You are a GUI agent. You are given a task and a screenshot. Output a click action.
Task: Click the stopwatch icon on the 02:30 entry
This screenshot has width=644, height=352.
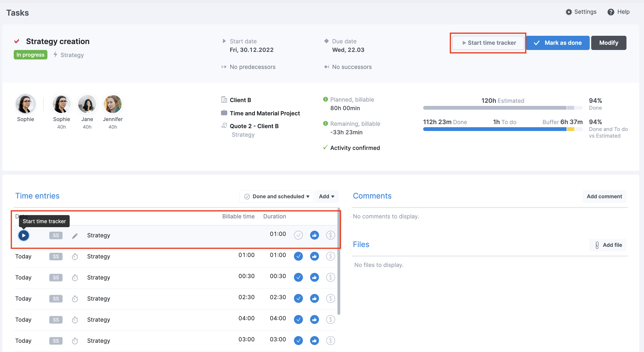75,298
